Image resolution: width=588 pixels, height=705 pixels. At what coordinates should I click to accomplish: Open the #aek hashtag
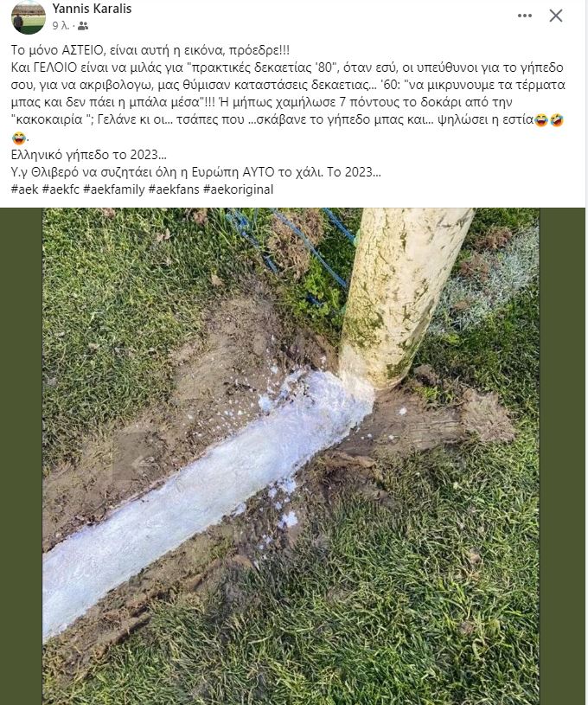pyautogui.click(x=25, y=189)
